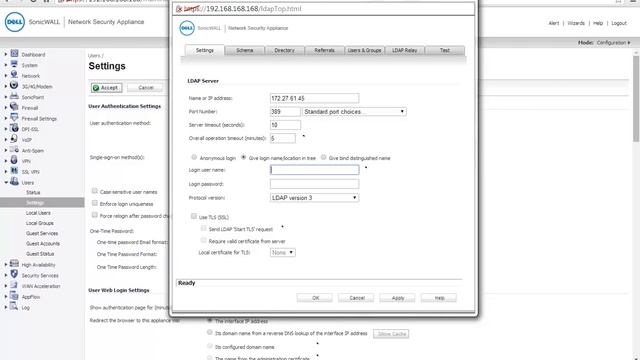Open the VPN lock icon
The image size is (640, 360).
click(x=14, y=160)
